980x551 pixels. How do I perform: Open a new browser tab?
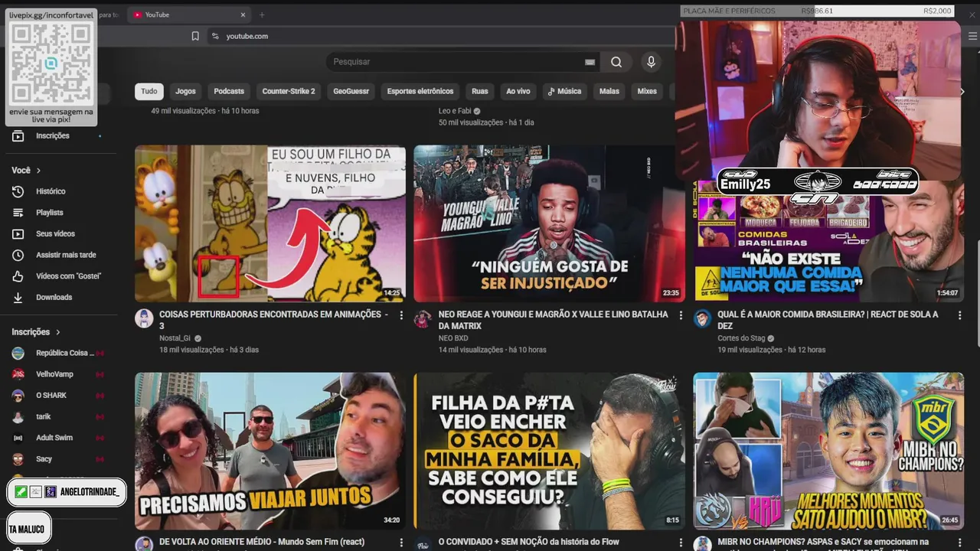[x=262, y=15]
